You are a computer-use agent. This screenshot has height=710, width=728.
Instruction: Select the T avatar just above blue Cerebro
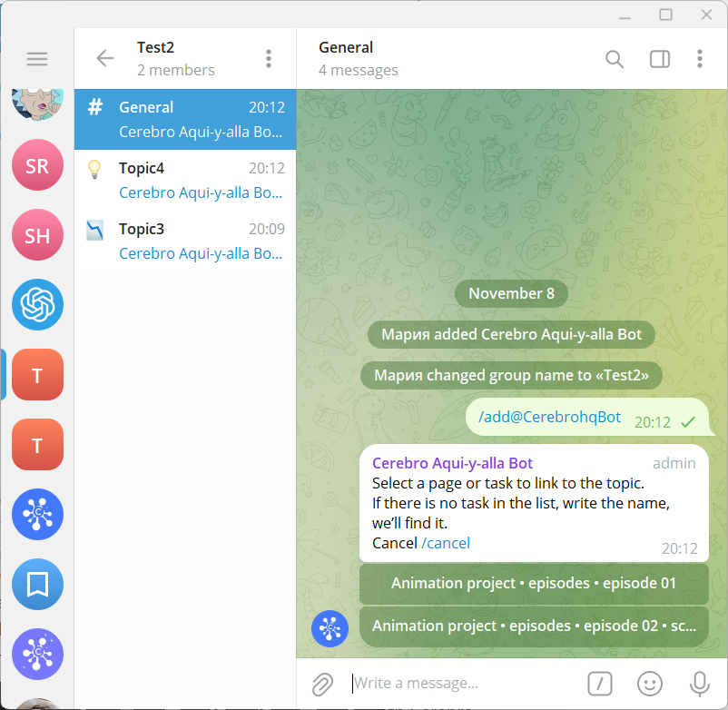[x=37, y=444]
